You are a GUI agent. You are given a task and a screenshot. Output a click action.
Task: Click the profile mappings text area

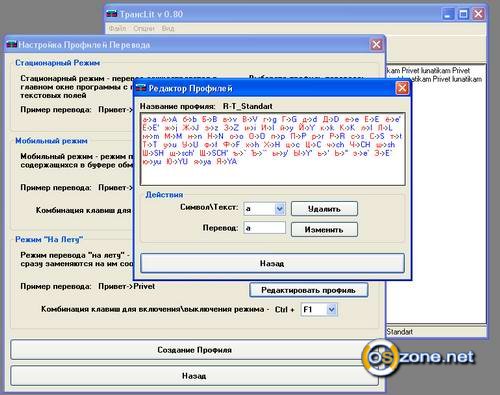(273, 149)
